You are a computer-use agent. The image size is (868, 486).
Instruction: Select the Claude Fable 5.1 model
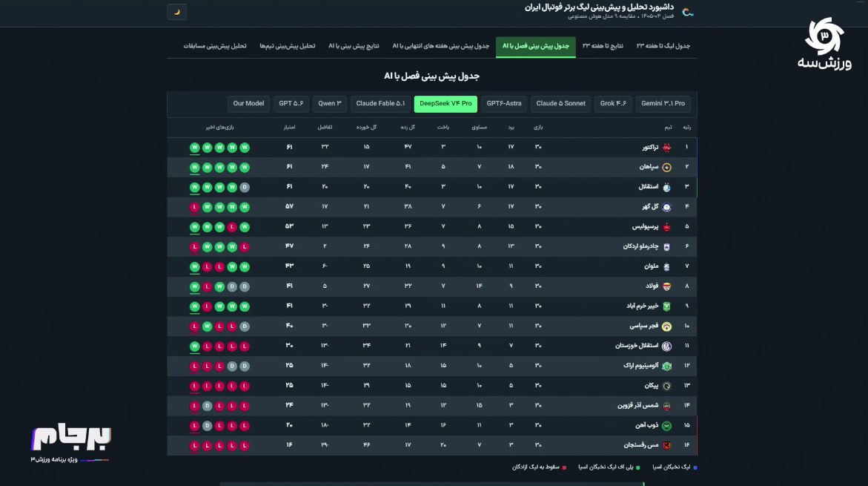coord(380,104)
